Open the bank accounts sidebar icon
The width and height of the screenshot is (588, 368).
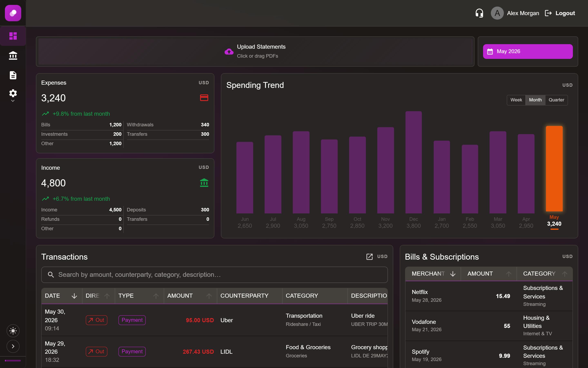pos(13,55)
